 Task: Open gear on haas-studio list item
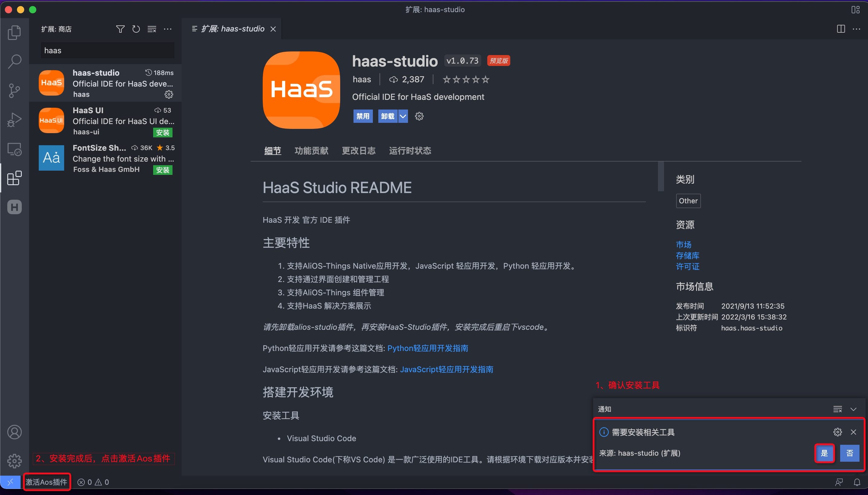[169, 94]
